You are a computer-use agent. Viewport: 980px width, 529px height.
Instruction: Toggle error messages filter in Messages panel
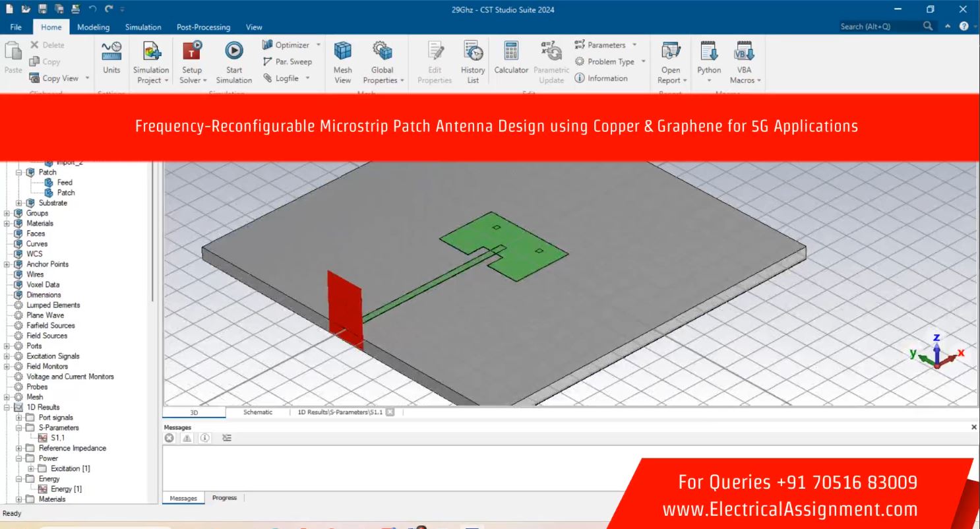tap(169, 438)
